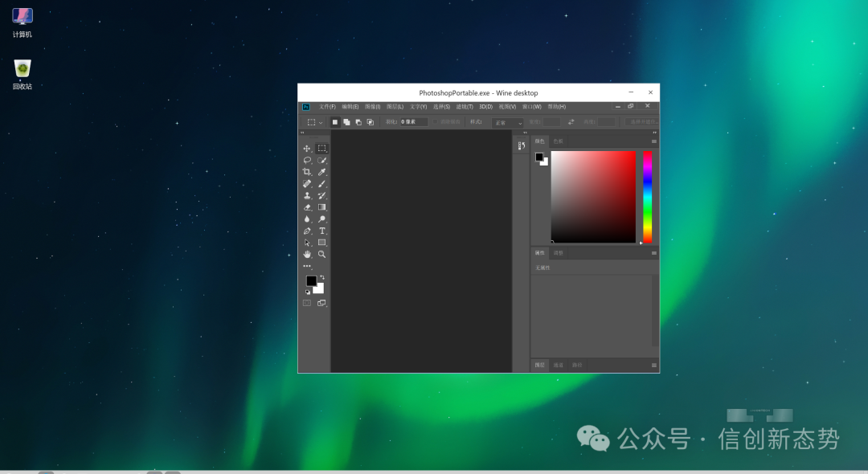Open the 样式 (Style) dropdown

pyautogui.click(x=508, y=123)
